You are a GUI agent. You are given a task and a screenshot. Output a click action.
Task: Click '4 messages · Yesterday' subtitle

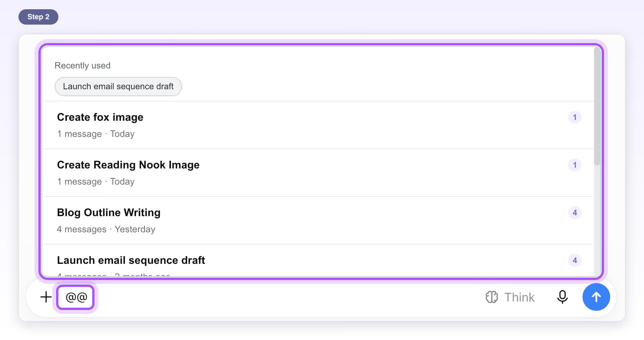(106, 229)
